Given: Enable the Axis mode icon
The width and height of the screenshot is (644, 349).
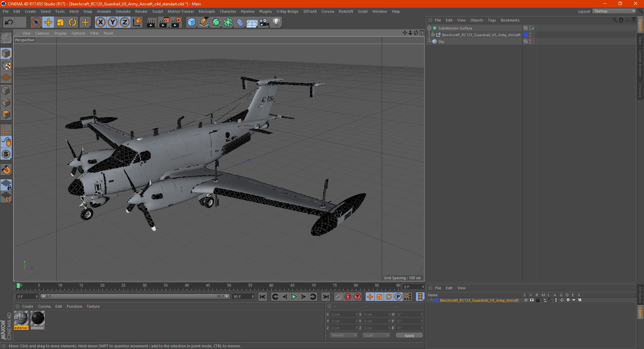Looking at the screenshot, I should 6,130.
